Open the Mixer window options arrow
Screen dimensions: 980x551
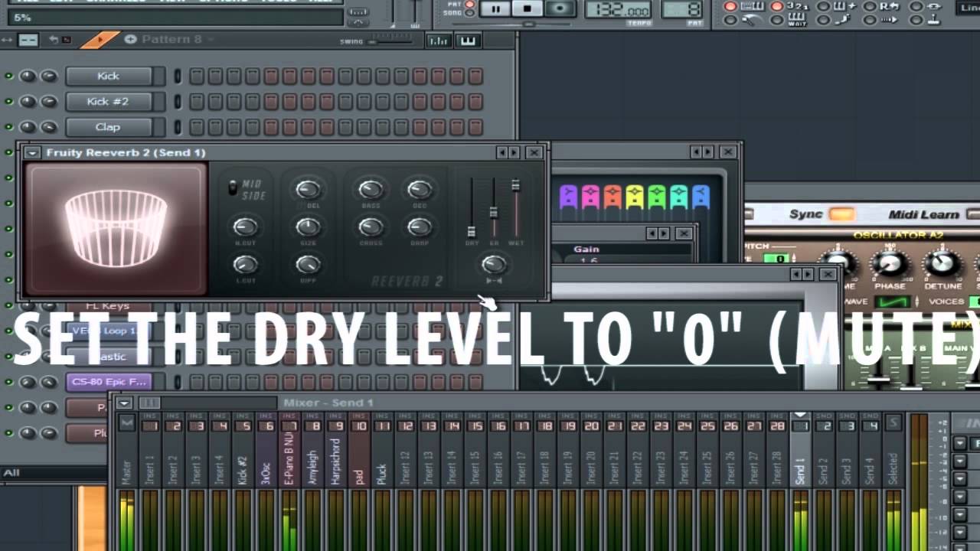124,403
